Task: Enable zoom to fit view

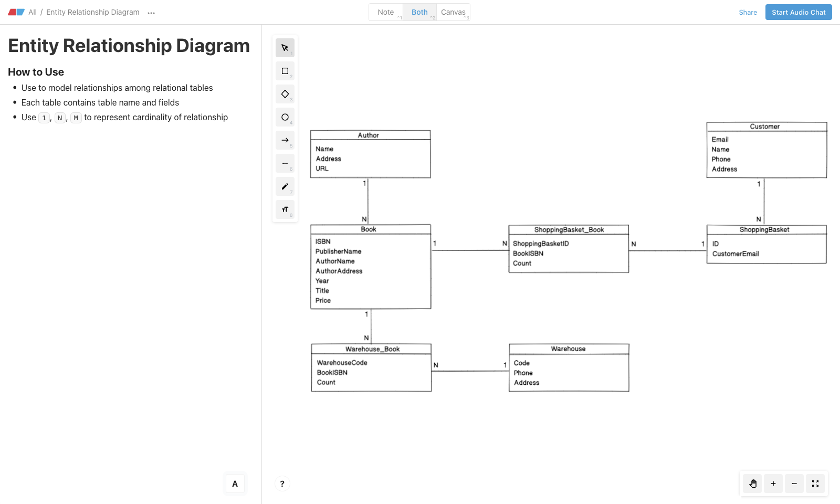Action: click(815, 484)
